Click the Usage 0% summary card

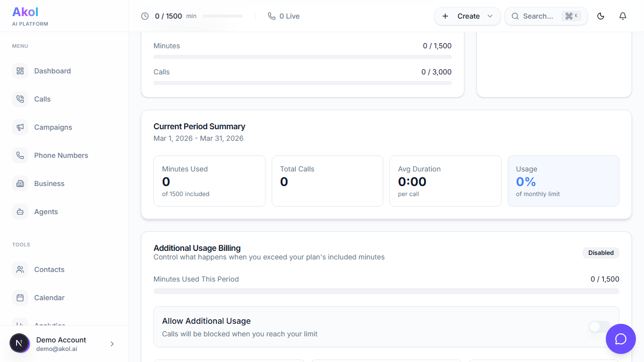click(x=563, y=181)
